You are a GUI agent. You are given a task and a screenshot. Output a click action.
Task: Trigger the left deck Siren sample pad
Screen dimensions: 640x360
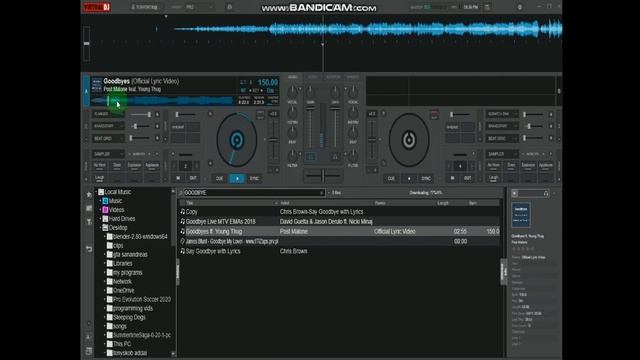point(117,166)
